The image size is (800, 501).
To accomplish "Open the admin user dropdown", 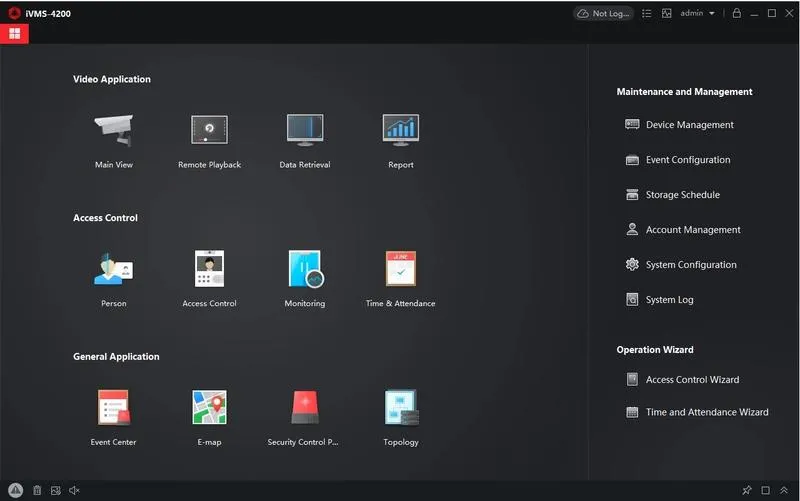I will click(697, 13).
